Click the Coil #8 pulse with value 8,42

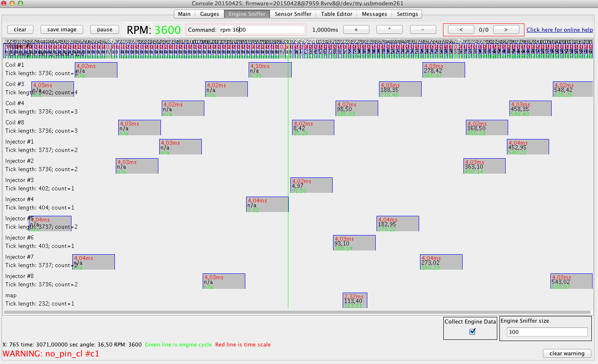(313, 127)
